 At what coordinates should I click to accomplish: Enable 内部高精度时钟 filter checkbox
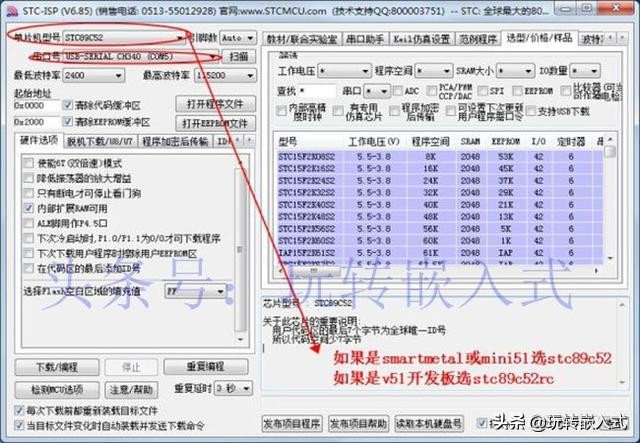(281, 111)
